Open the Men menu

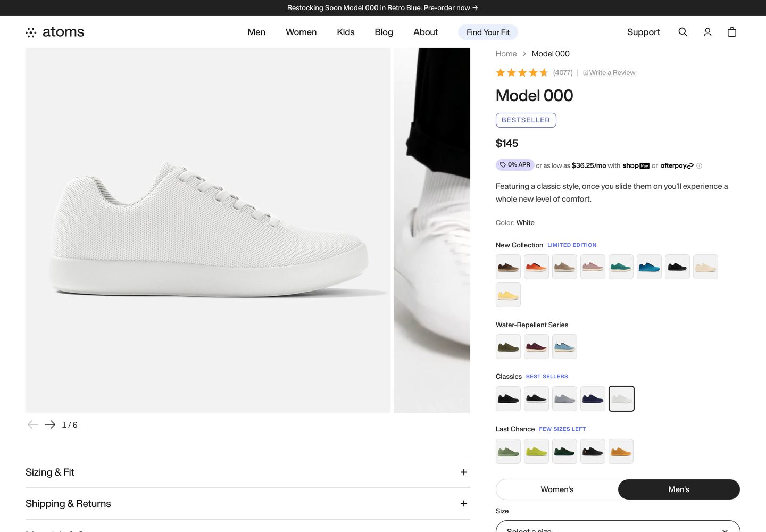coord(256,32)
